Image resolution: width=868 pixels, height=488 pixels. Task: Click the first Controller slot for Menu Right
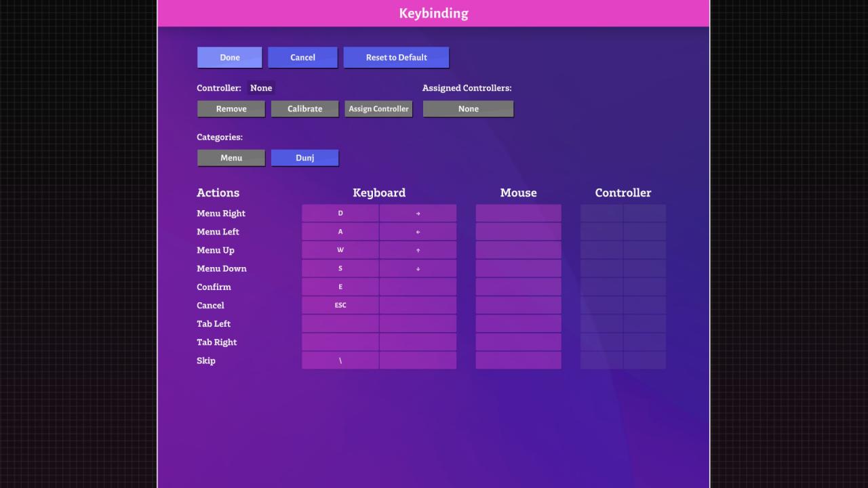tap(601, 213)
